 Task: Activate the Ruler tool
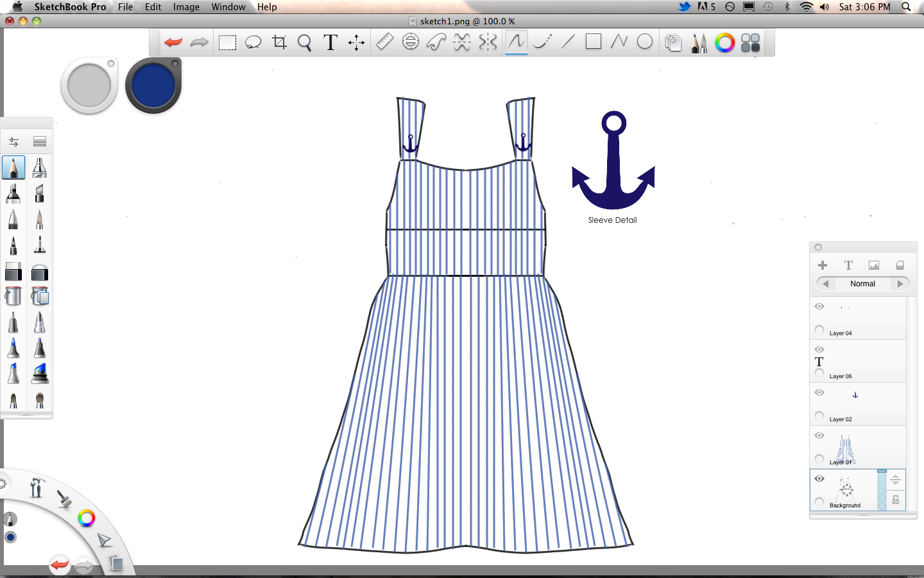384,42
